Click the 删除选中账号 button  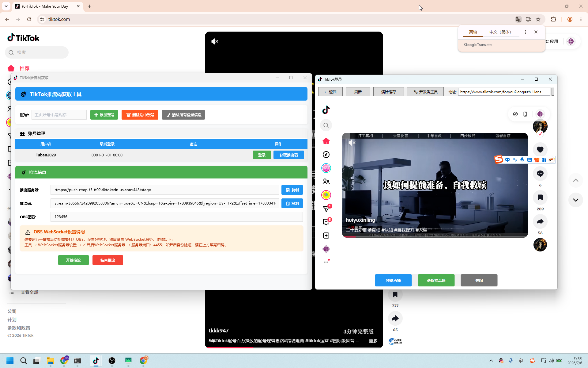point(140,115)
